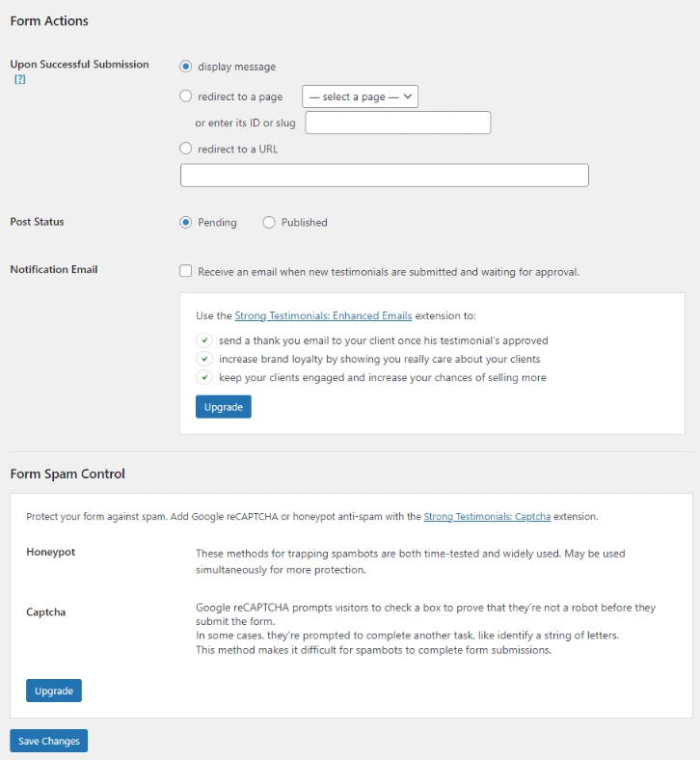Click Upgrade in the Enhanced Emails box
The image size is (700, 760).
coord(224,407)
